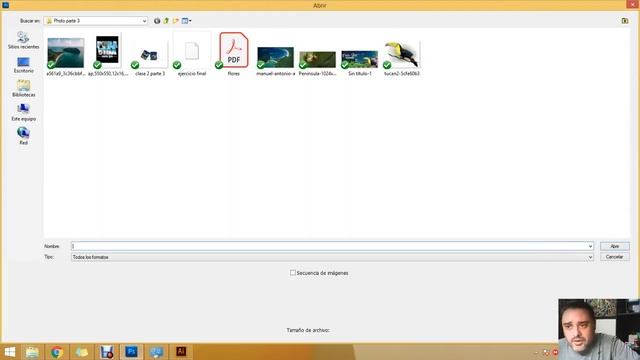The width and height of the screenshot is (640, 360).
Task: Select the Peninsula-1024x image file
Action: click(x=318, y=60)
